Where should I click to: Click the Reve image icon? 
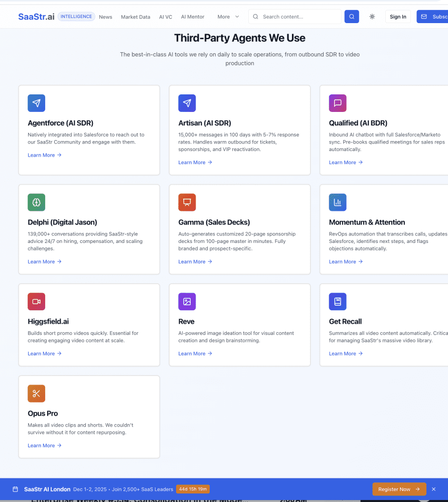187,302
